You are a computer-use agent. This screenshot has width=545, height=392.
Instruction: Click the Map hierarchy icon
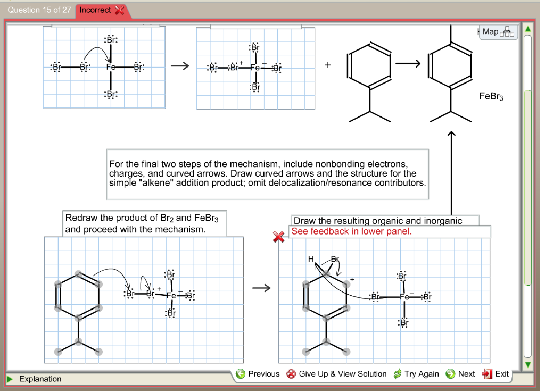pos(507,31)
